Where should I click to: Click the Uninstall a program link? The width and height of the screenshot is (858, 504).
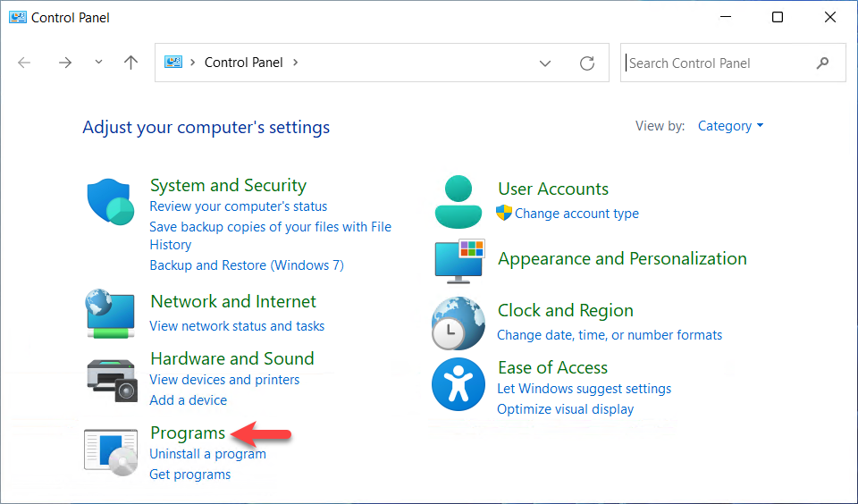pyautogui.click(x=207, y=454)
